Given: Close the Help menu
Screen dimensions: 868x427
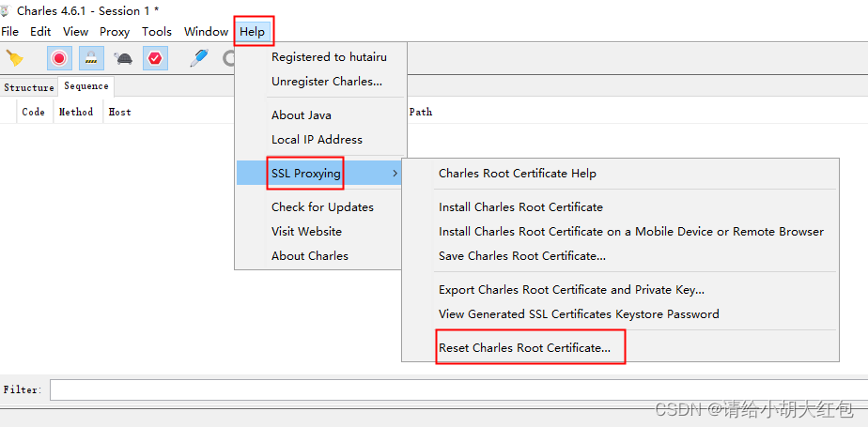Looking at the screenshot, I should point(253,32).
